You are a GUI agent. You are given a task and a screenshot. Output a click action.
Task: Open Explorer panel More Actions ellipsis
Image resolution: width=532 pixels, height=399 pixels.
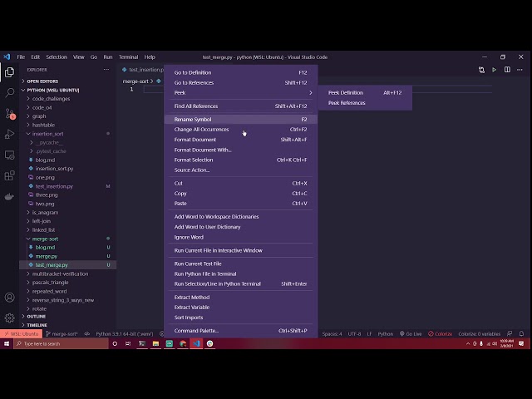(x=106, y=70)
